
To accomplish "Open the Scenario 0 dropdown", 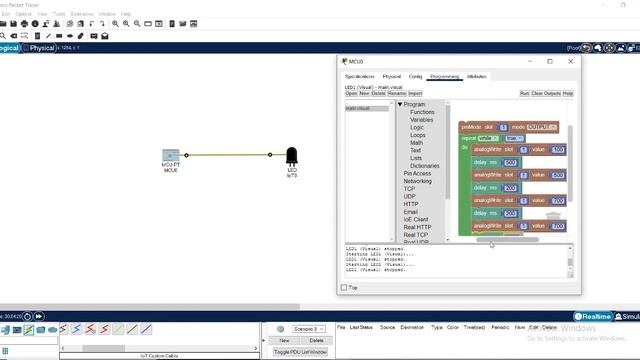I will coord(309,329).
